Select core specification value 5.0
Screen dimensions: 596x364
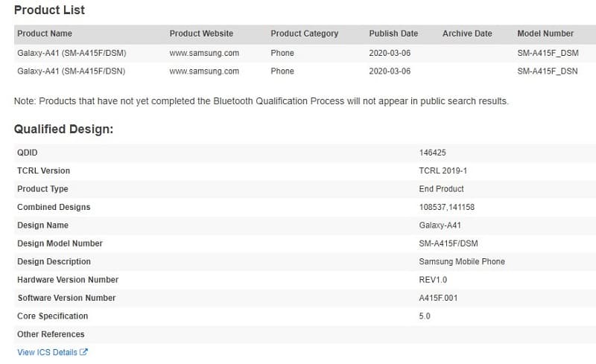pos(425,316)
